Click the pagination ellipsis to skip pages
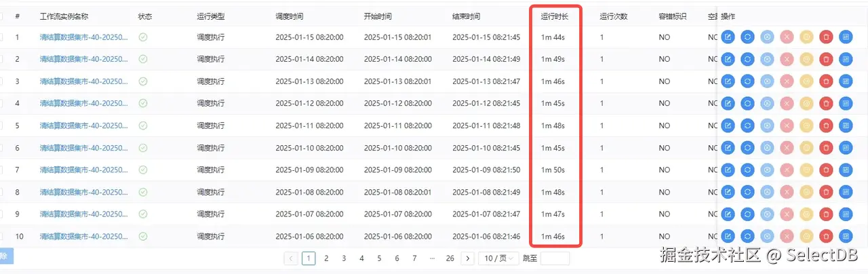The image size is (868, 274). click(x=432, y=258)
